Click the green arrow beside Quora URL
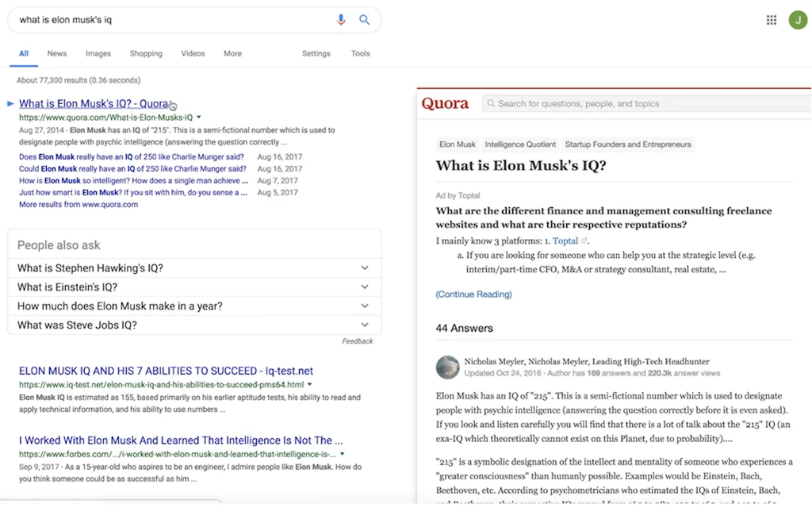The height and width of the screenshot is (508, 812). tap(199, 117)
